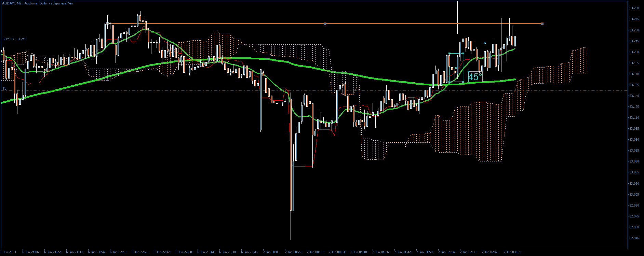Click the 7 Jun 00:06 time axis label
The width and height of the screenshot is (644, 256).
coord(271,252)
